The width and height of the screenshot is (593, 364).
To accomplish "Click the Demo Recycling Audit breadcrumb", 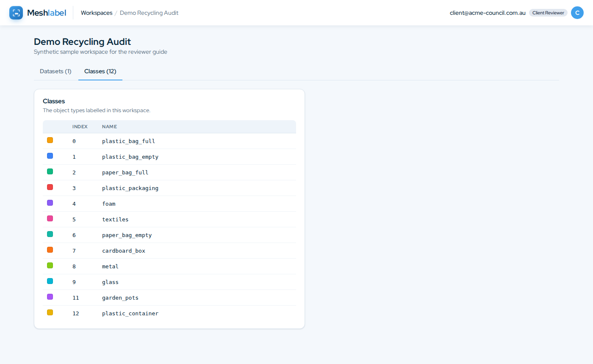I will [x=149, y=13].
